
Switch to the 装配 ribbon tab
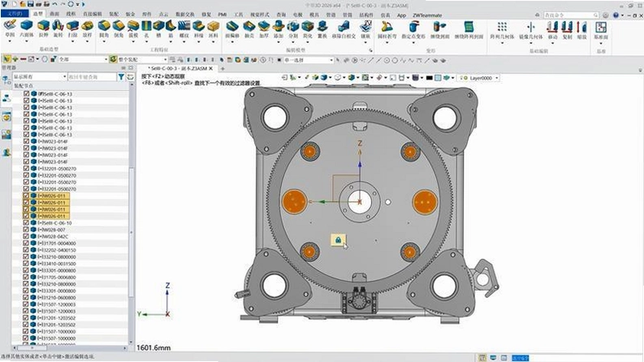(x=114, y=14)
